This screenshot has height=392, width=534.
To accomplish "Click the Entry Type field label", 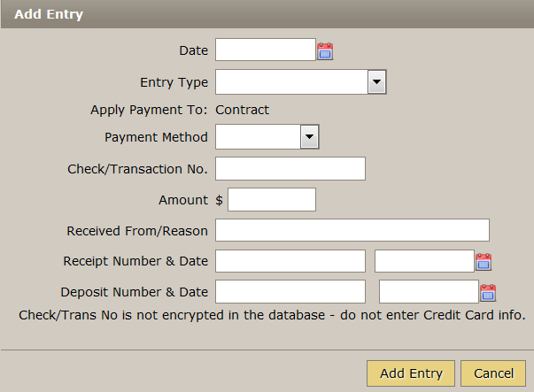I will pos(174,82).
